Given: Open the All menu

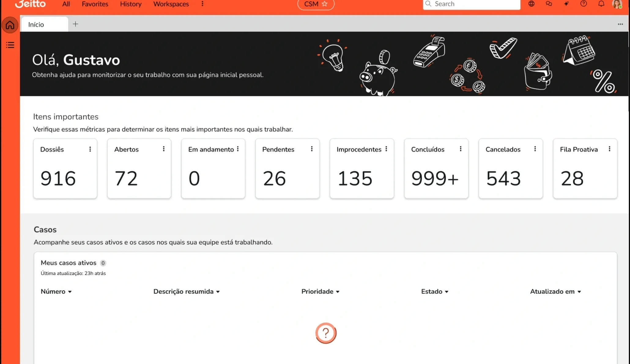Looking at the screenshot, I should click(x=66, y=4).
